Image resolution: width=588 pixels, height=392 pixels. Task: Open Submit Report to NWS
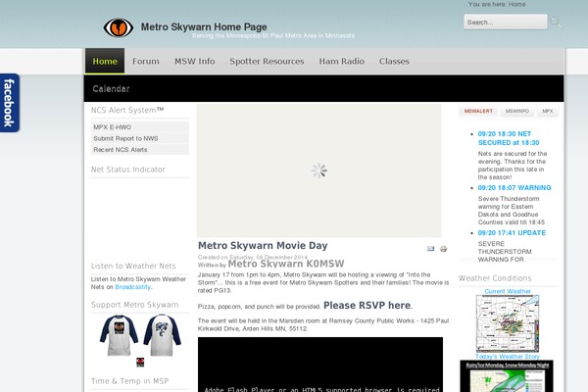click(140, 138)
